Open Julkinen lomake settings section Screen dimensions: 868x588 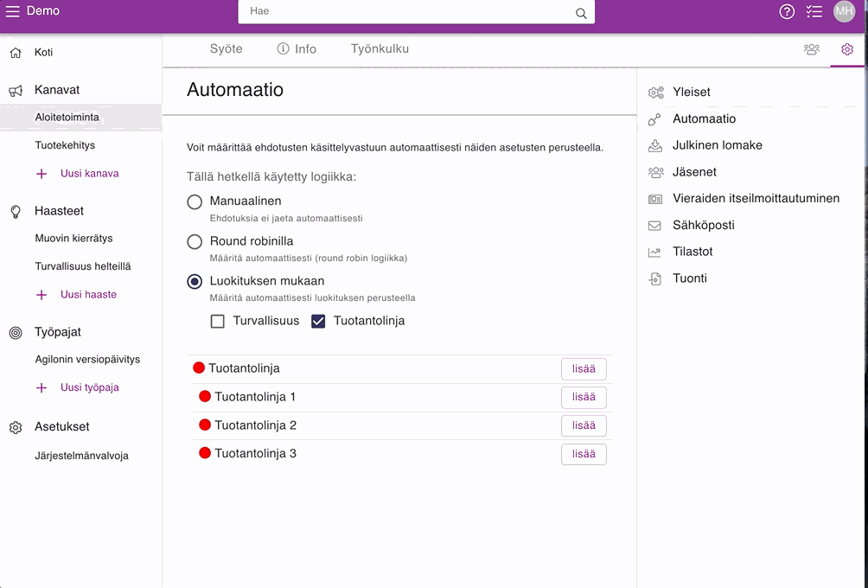tap(718, 145)
